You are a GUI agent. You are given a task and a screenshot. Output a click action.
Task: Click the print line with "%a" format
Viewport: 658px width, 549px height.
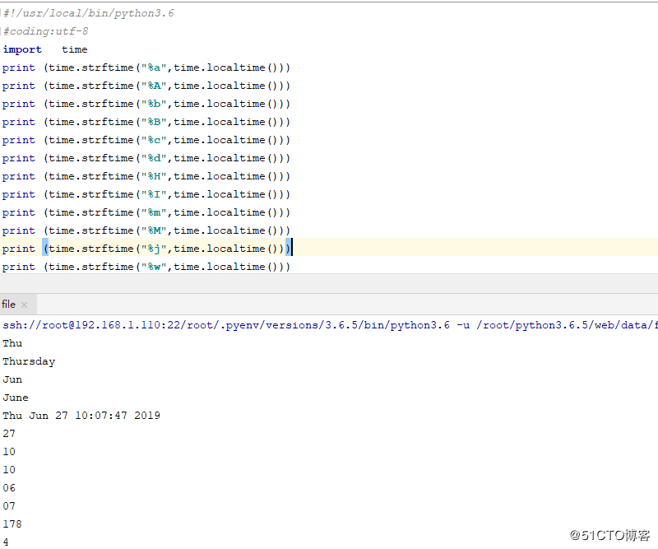pyautogui.click(x=146, y=68)
